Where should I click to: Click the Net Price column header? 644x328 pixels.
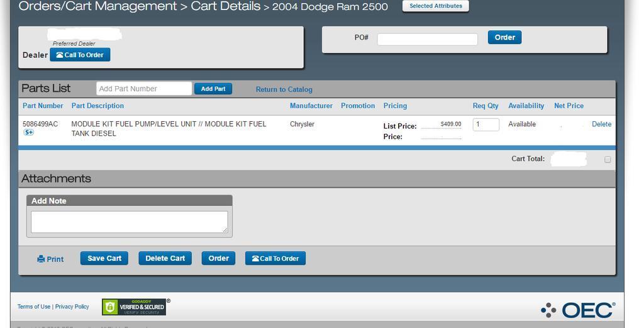(569, 106)
